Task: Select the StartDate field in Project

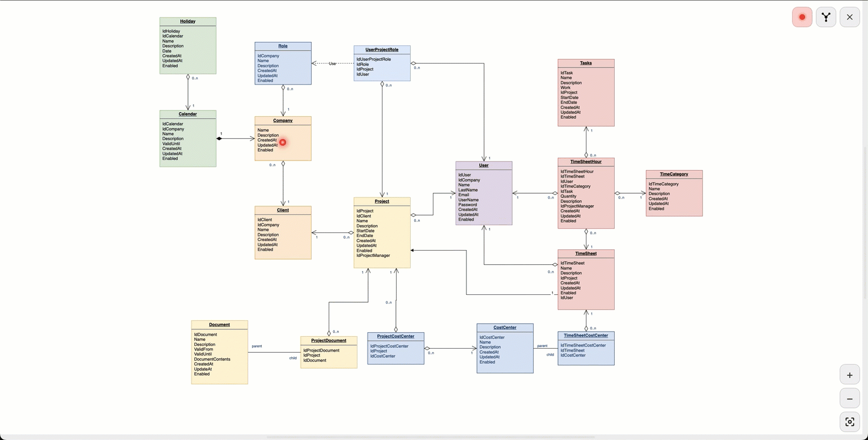Action: 365,231
